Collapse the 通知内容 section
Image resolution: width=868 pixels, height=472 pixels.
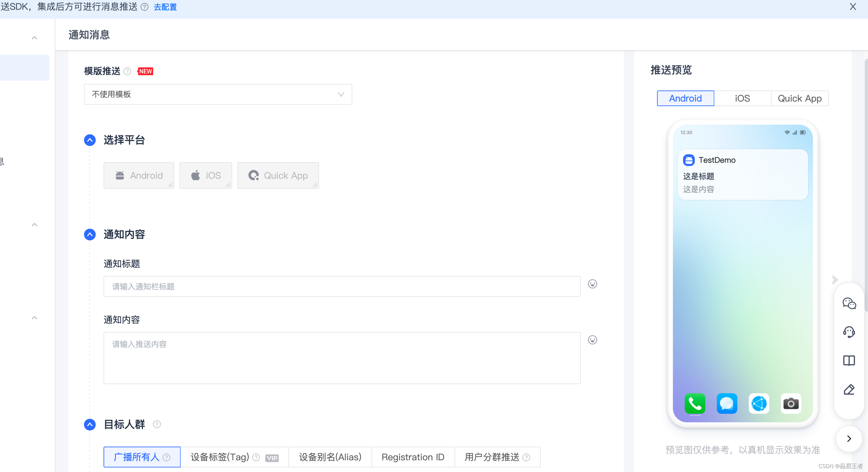coord(90,234)
